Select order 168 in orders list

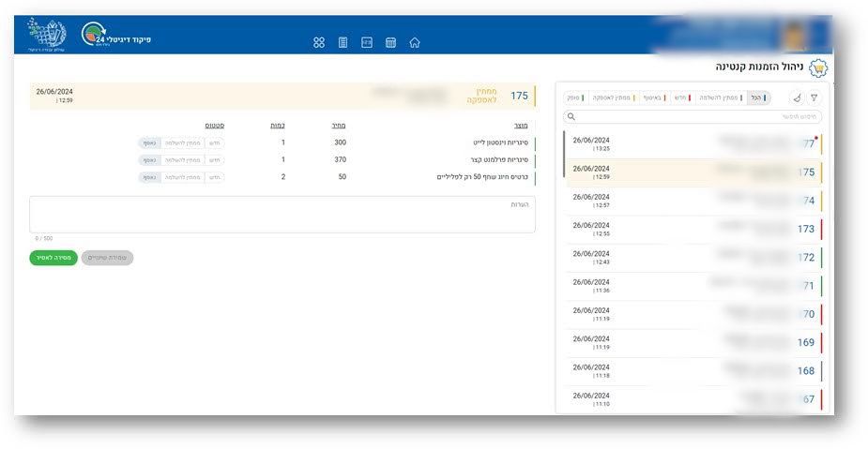(694, 371)
